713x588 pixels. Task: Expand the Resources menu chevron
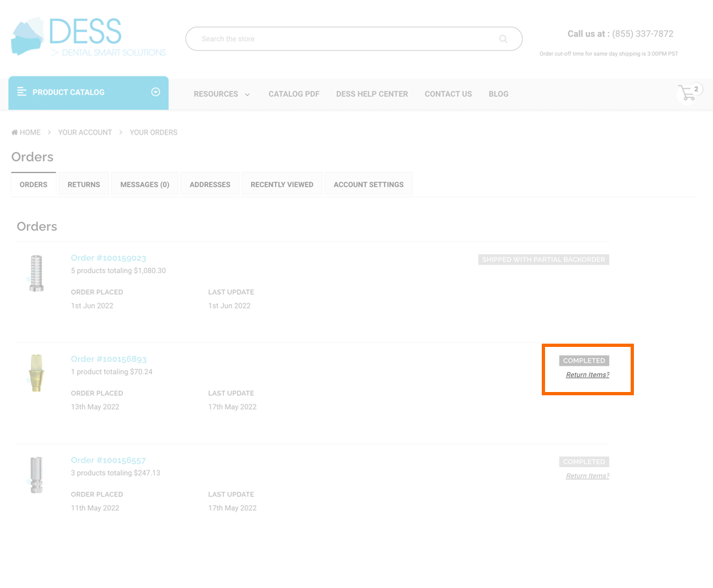(x=247, y=95)
